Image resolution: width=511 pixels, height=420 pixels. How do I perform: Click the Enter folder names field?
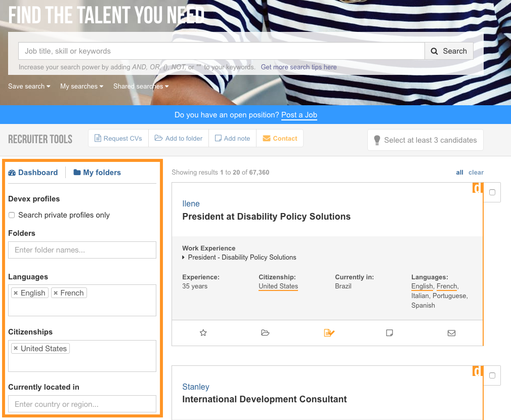82,250
